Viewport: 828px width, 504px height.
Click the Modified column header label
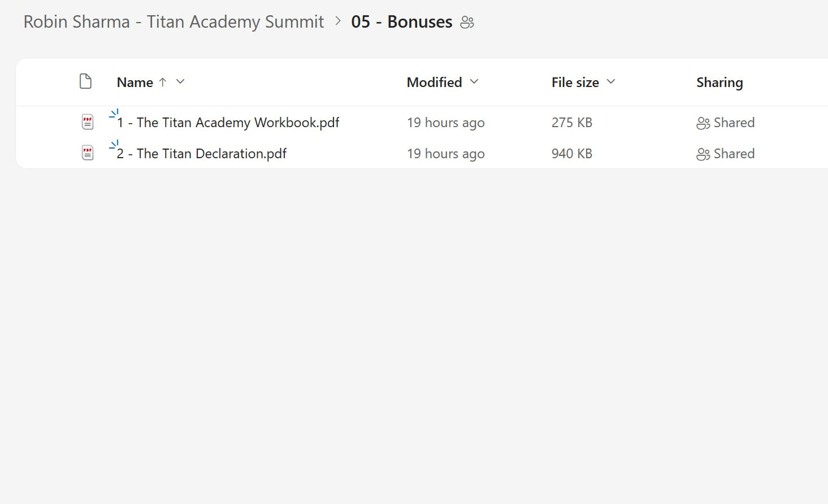434,82
